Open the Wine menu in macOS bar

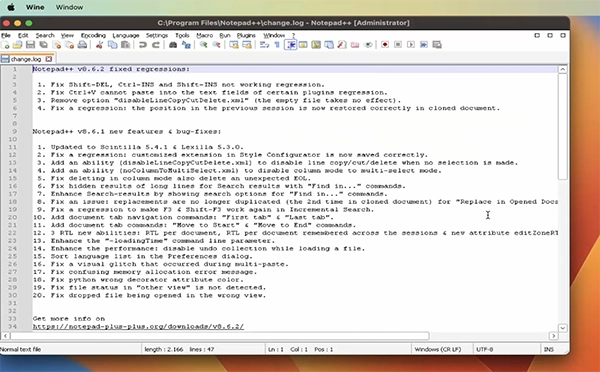[35, 7]
